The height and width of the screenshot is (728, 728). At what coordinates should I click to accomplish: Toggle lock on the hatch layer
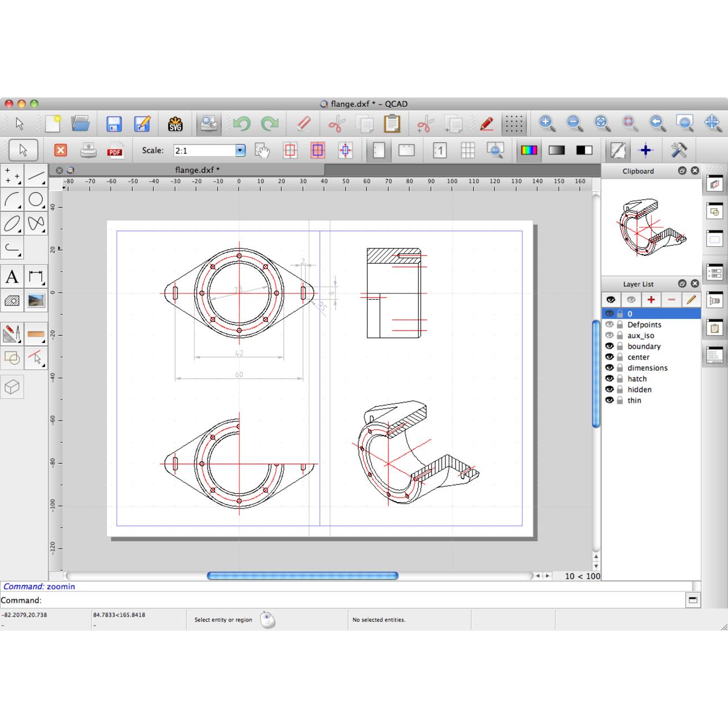tap(620, 379)
